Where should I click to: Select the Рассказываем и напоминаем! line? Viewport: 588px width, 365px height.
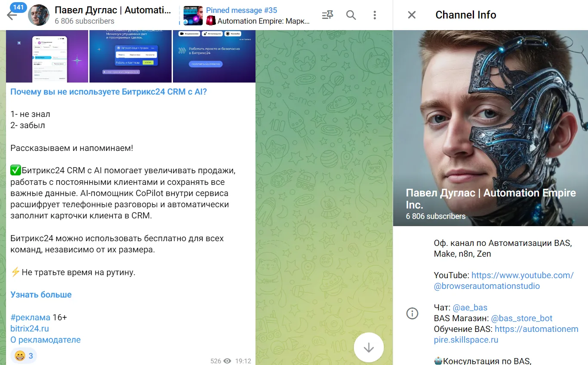[x=72, y=148]
